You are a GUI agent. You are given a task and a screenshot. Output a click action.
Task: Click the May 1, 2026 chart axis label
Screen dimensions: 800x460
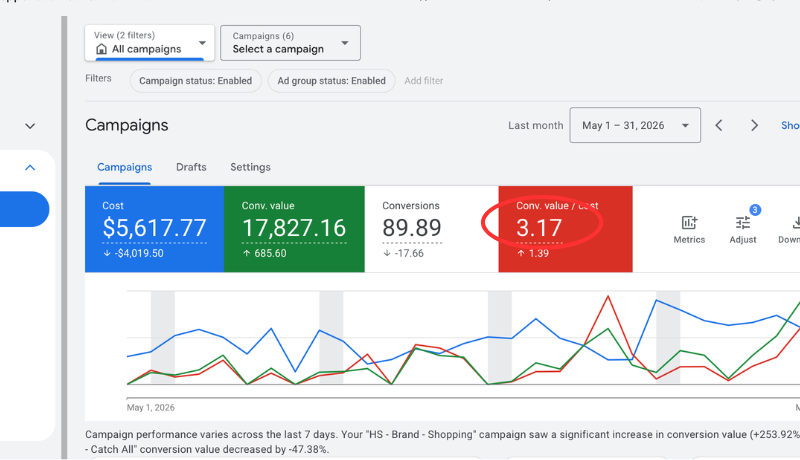coord(151,407)
